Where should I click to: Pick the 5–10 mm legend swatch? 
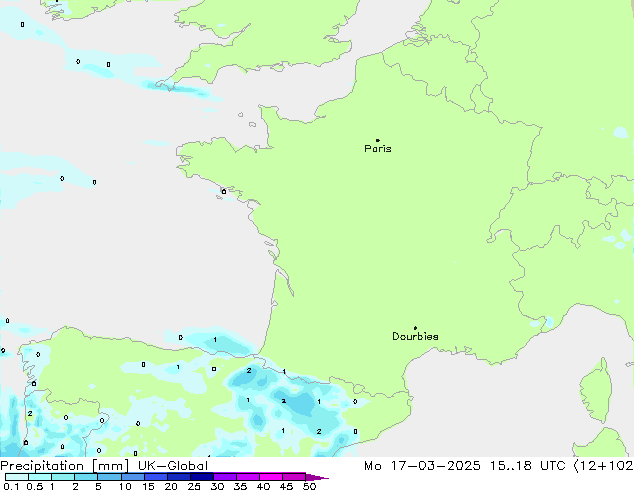[x=109, y=477]
